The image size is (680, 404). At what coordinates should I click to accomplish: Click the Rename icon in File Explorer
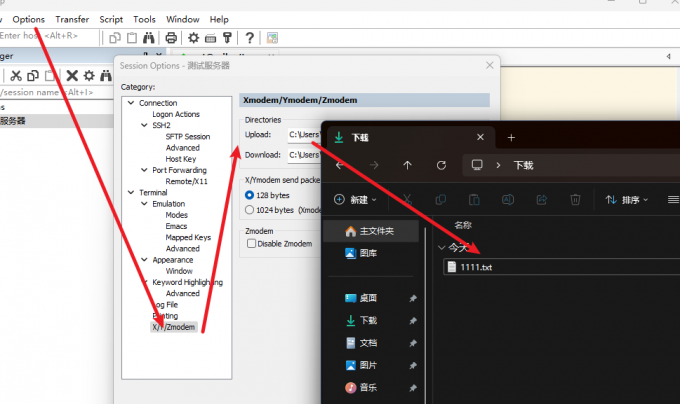(x=508, y=200)
